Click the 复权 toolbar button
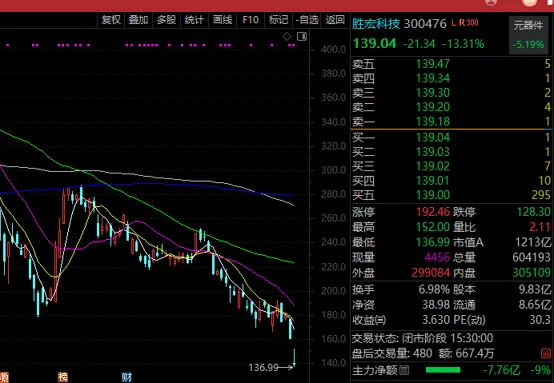Viewport: 554px width, 383px height. click(x=111, y=20)
